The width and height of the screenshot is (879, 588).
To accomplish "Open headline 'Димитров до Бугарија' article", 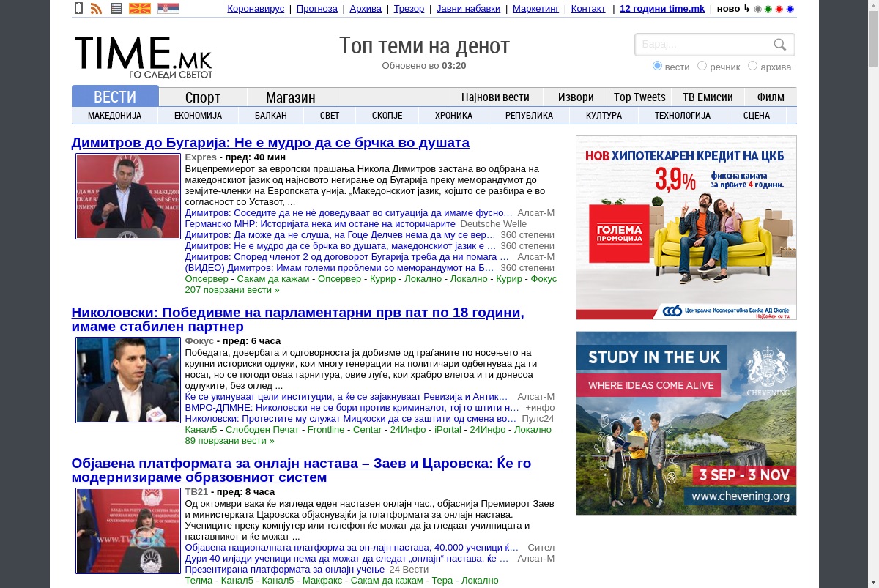I will tap(270, 143).
